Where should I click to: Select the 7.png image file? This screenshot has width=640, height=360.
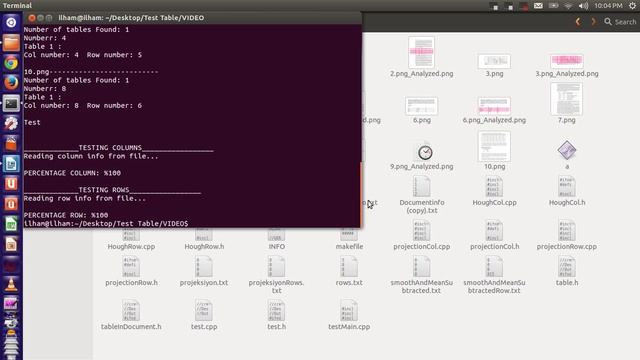tap(567, 103)
